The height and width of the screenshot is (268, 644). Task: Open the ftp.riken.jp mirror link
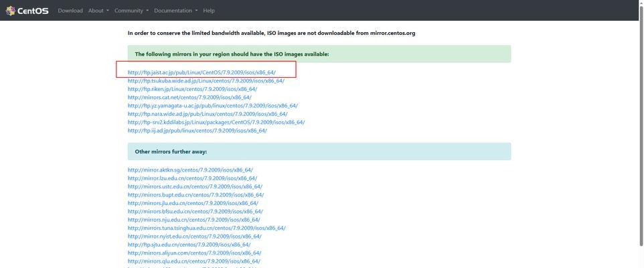coord(192,89)
